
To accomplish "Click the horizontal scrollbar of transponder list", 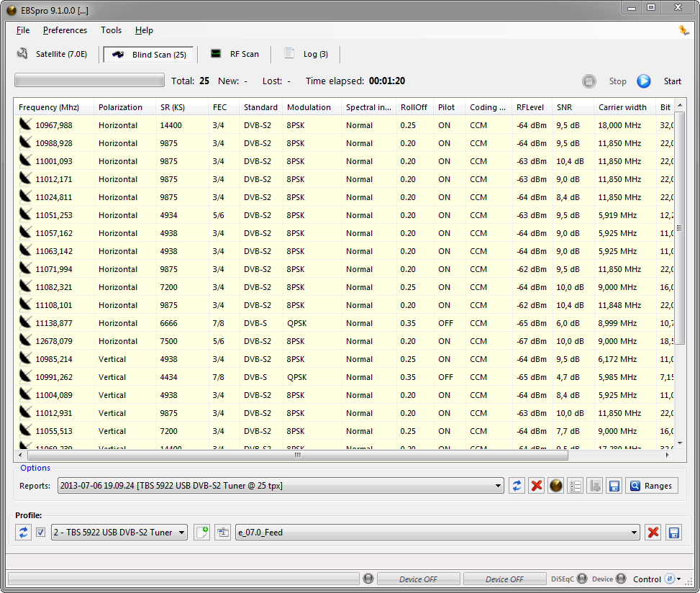I will 298,455.
